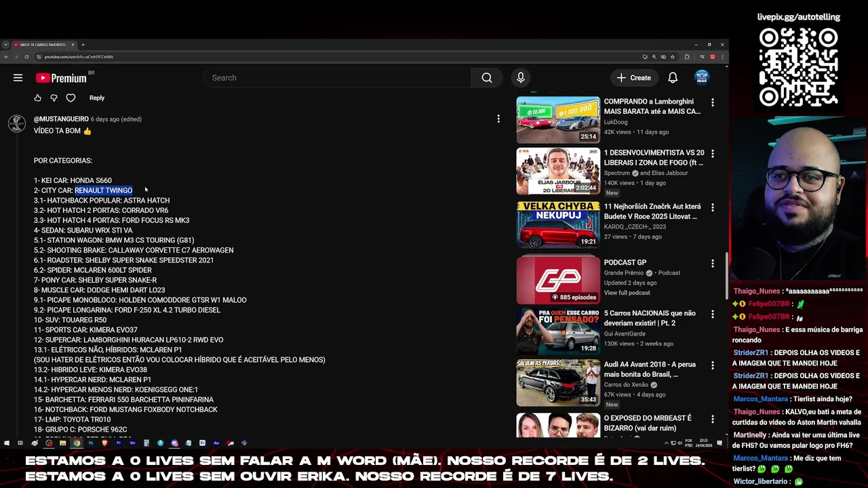Click line '8- MUSCLE CAR: DODGE HEMI DART LO23'
This screenshot has width=868, height=488.
99,290
